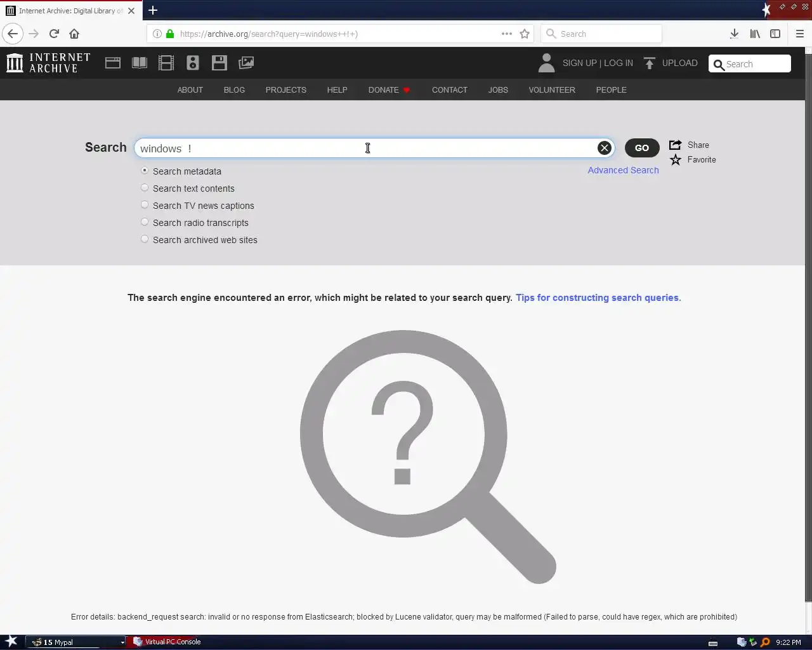Open browser downloads panel

coord(734,34)
